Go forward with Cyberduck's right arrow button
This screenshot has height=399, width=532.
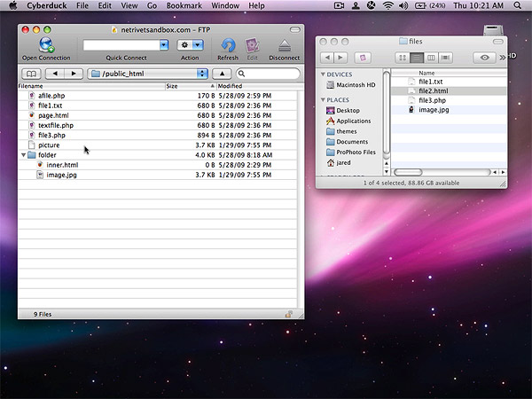pyautogui.click(x=74, y=74)
